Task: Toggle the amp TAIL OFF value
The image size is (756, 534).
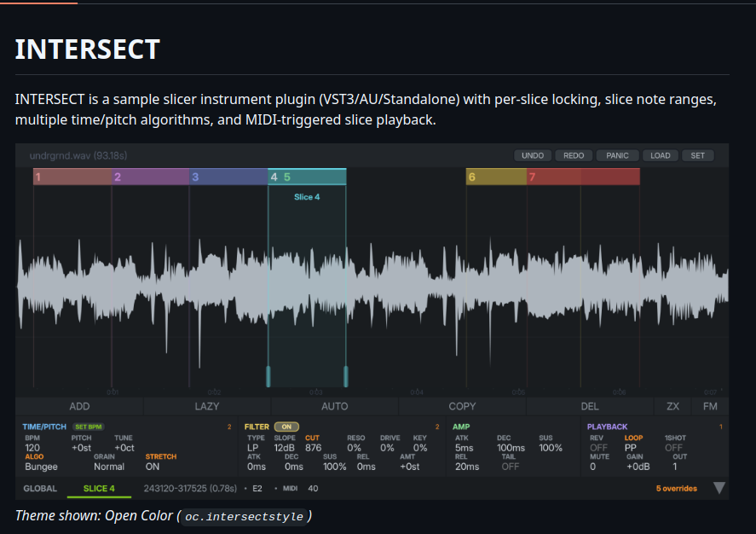Action: [x=510, y=467]
